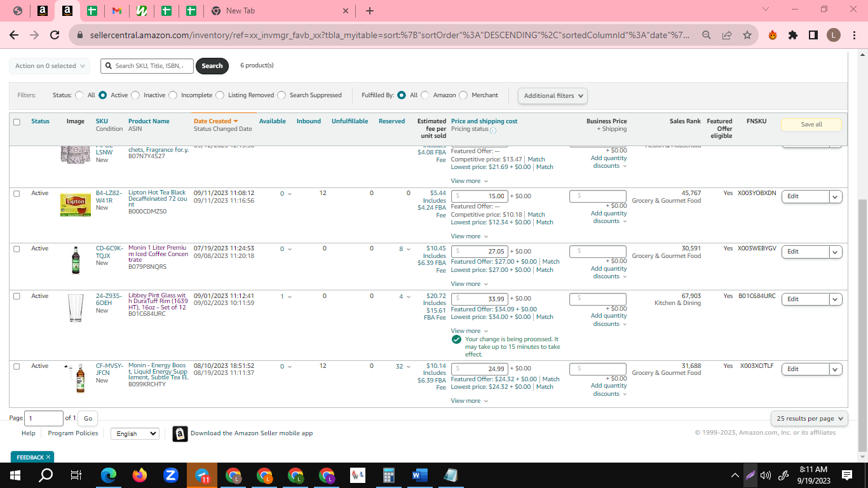Click the Save all button
The width and height of the screenshot is (868, 488).
click(811, 125)
